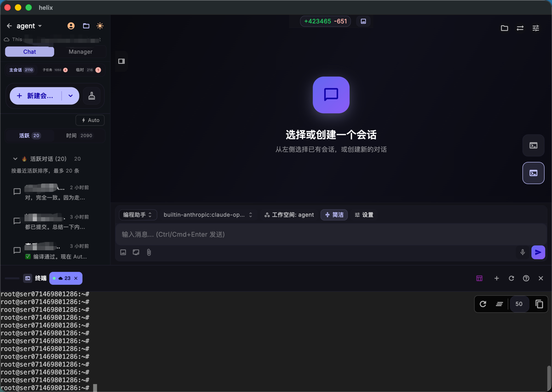Click the insert image icon below input

click(x=123, y=252)
